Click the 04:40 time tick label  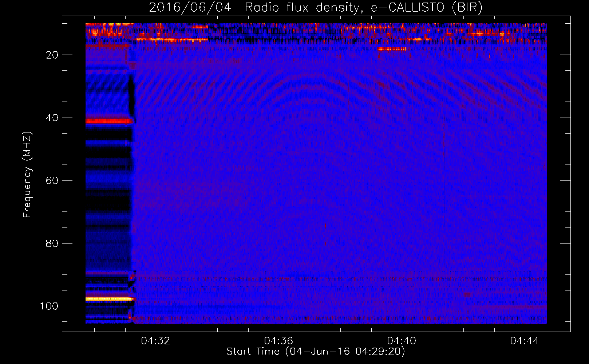pos(402,341)
